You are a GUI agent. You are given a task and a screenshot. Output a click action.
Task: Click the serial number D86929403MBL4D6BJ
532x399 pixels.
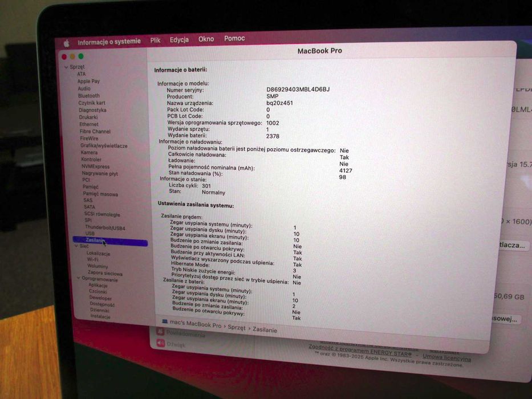pos(298,89)
